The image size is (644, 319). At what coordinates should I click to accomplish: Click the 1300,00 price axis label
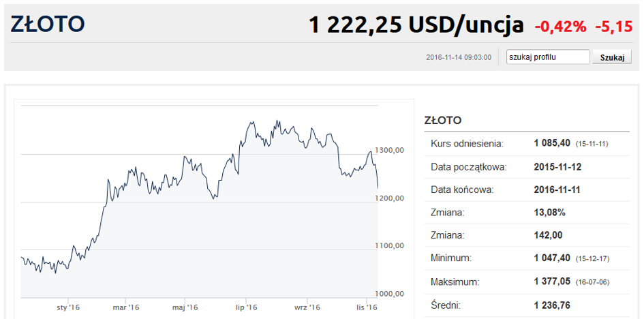coord(389,151)
